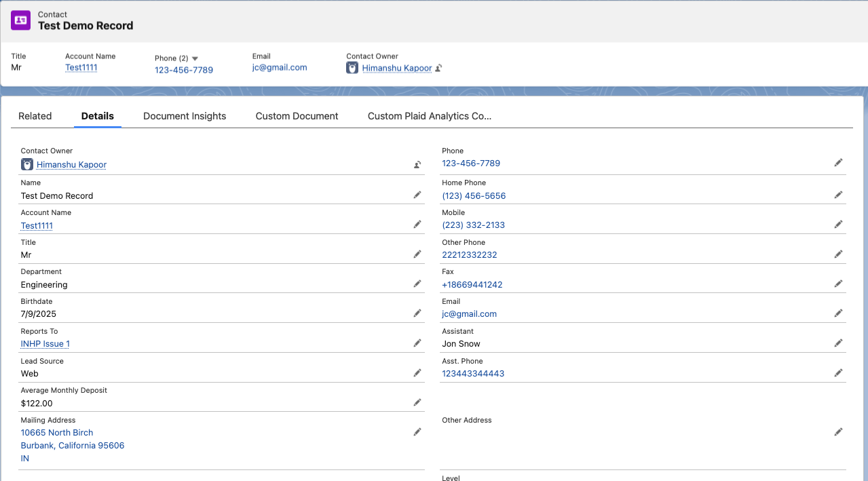Viewport: 868px width, 481px height.
Task: Click Burbank, California 95606 address line
Action: [x=73, y=446]
